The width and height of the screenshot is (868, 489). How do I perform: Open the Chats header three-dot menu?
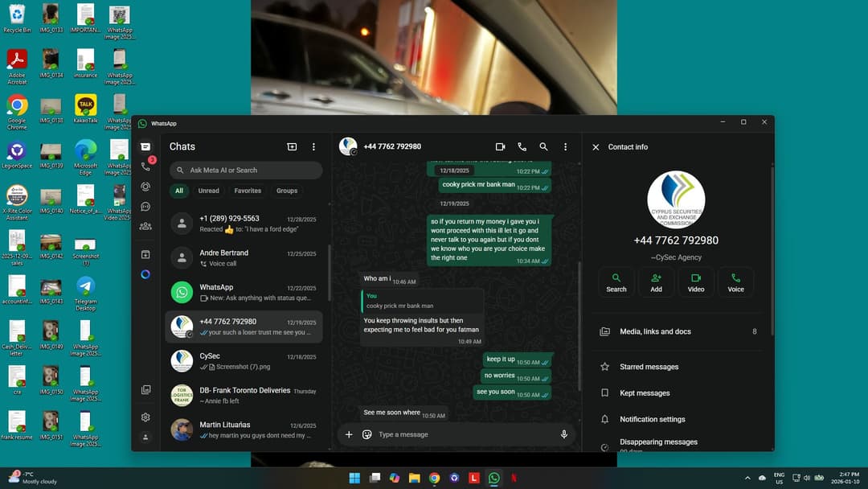pyautogui.click(x=313, y=146)
